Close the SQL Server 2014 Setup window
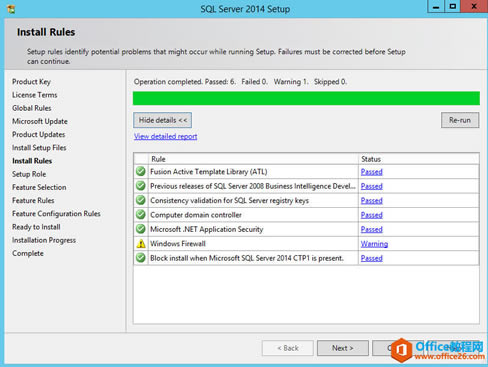The height and width of the screenshot is (367, 488). tap(474, 7)
